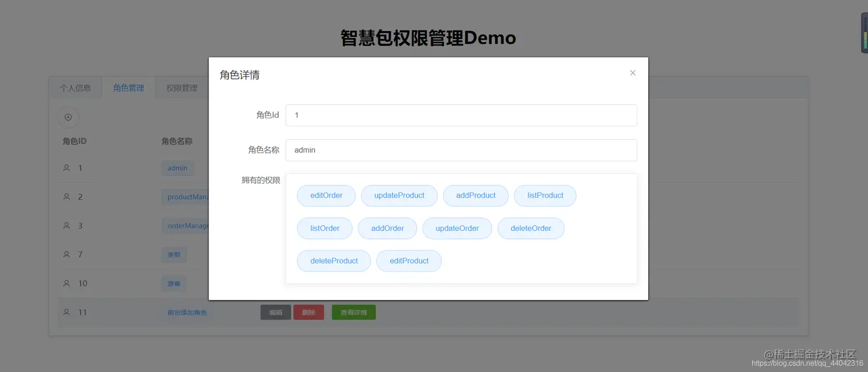Select the editProduct permission tag
Viewport: 868px width, 372px height.
[409, 261]
